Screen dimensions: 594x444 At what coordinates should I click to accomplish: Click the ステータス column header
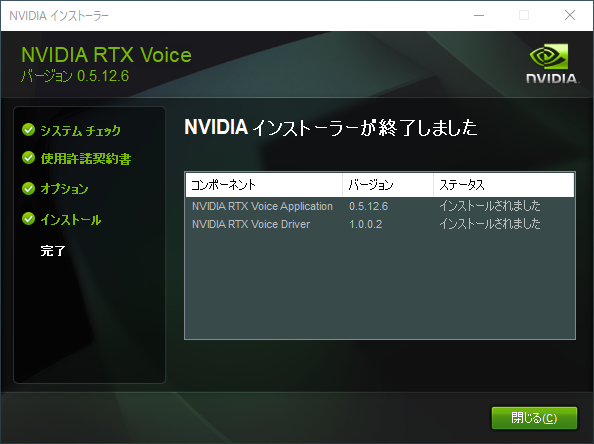coord(504,185)
